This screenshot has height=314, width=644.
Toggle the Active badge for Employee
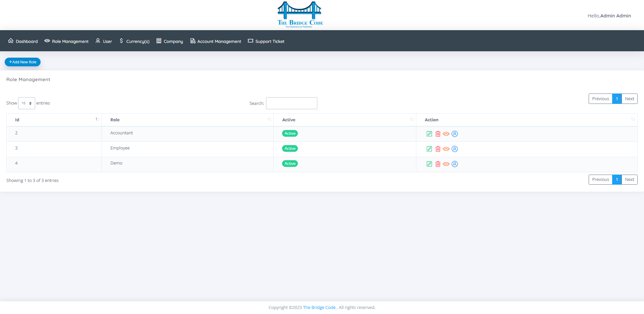(x=290, y=148)
